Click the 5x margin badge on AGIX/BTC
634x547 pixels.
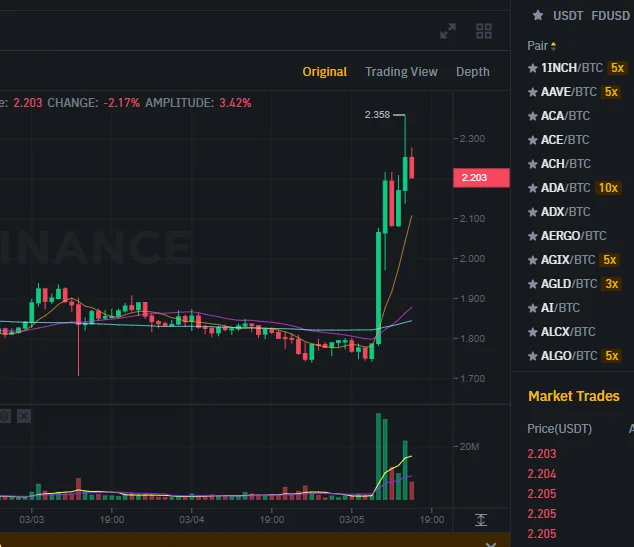pyautogui.click(x=609, y=260)
